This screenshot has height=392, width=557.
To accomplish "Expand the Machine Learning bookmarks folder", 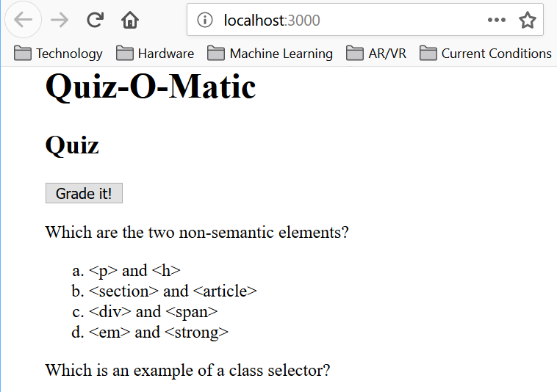I will point(270,54).
